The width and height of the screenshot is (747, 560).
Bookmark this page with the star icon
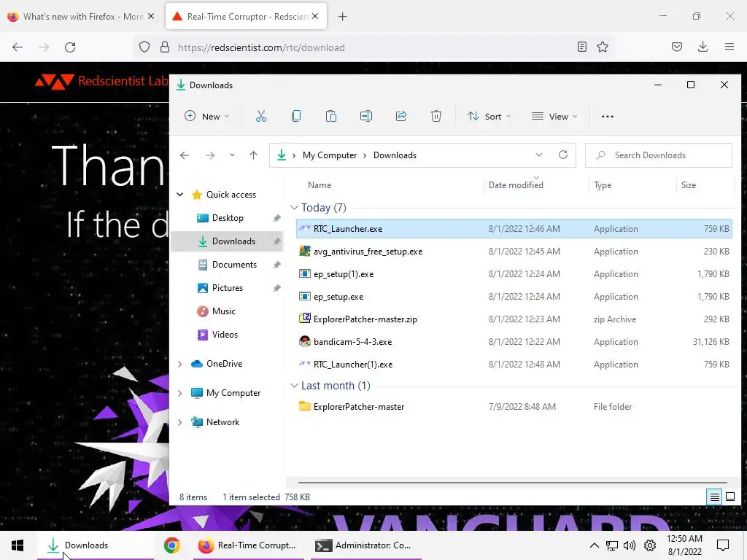[602, 47]
